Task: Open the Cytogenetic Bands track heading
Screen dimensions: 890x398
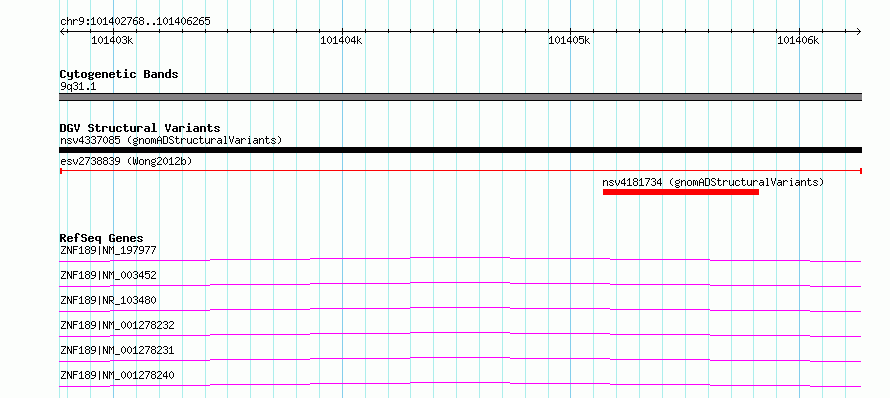Action: pyautogui.click(x=119, y=74)
